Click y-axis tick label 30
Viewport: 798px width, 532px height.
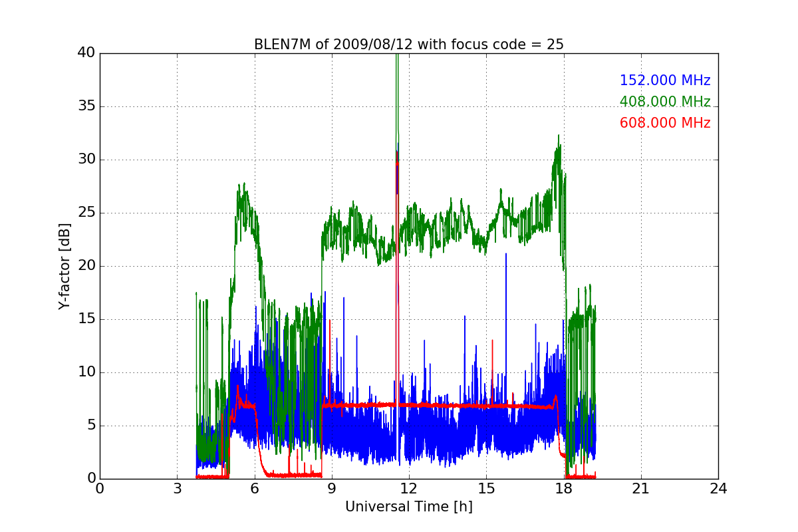[x=86, y=160]
